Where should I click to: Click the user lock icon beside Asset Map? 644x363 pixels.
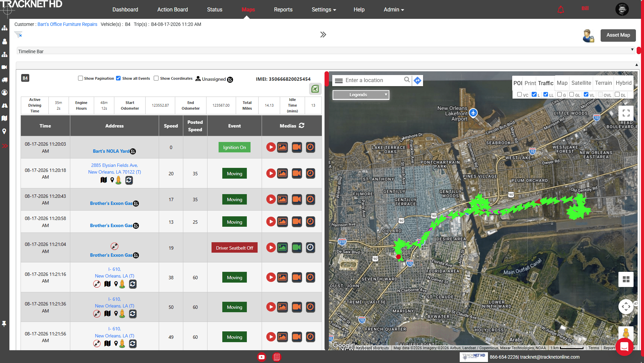tap(589, 35)
